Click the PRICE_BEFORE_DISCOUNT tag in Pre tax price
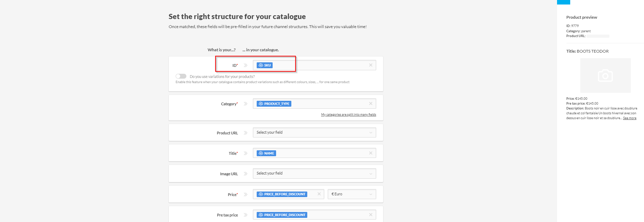Image resolution: width=644 pixels, height=222 pixels. (282, 215)
